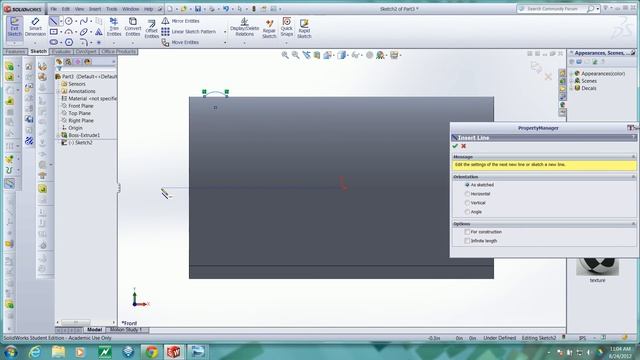This screenshot has width=640, height=360.
Task: Open Google Chrome from the taskbar
Action: point(151,351)
